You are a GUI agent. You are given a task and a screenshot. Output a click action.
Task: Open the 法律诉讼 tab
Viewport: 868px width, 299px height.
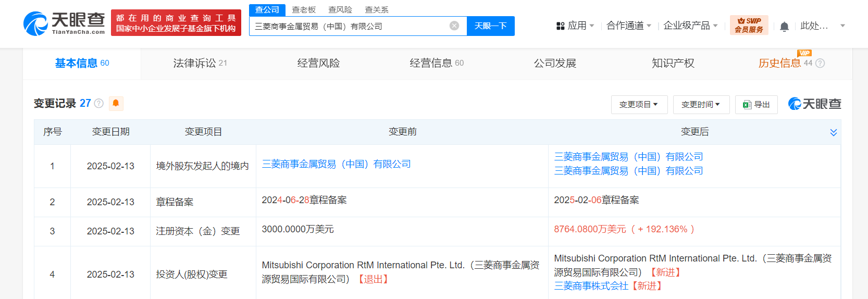200,63
